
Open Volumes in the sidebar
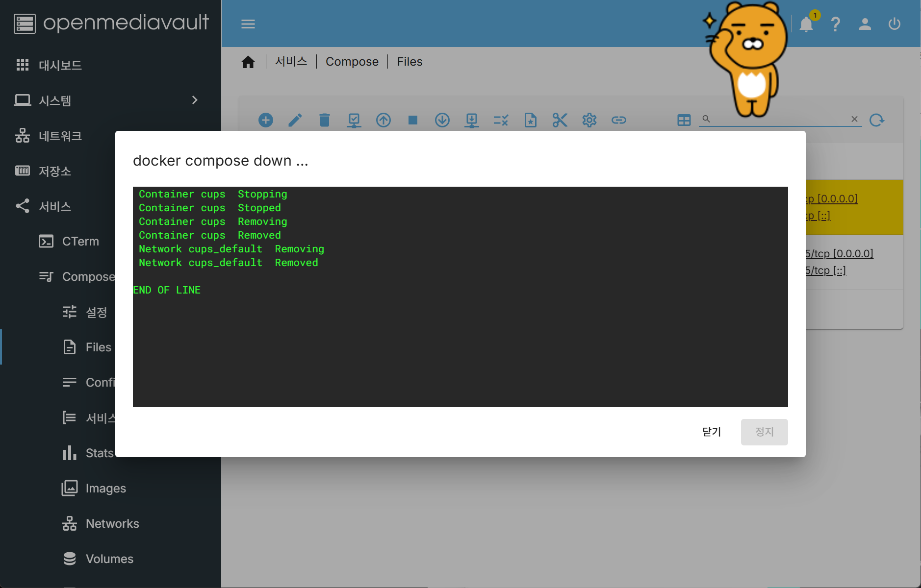[x=110, y=559]
